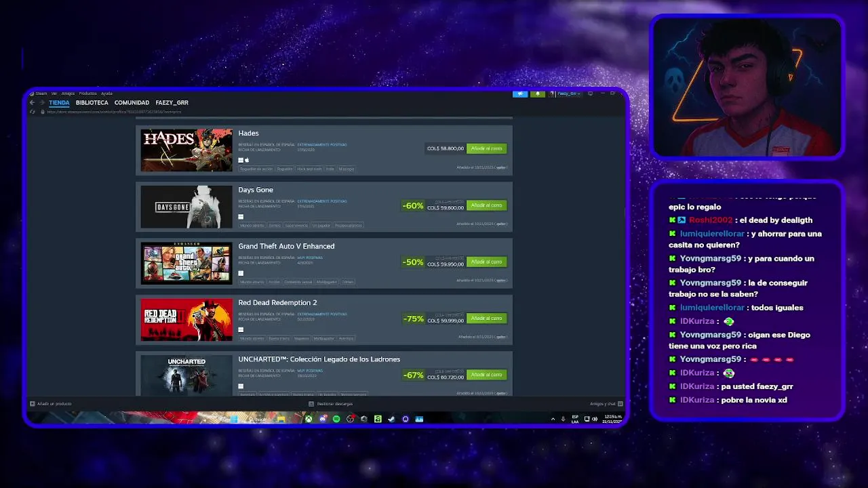Switch to the COMUNIDAD tab
This screenshot has width=868, height=488.
pyautogui.click(x=132, y=102)
